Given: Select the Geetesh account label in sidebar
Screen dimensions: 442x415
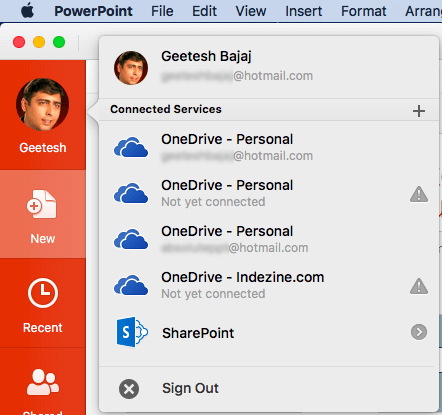Looking at the screenshot, I should pos(43,147).
